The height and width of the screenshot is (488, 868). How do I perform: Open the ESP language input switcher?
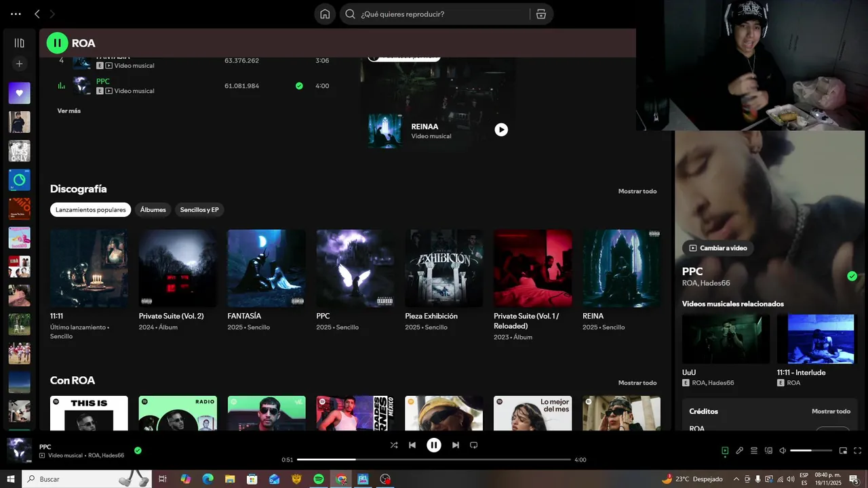pos(804,479)
